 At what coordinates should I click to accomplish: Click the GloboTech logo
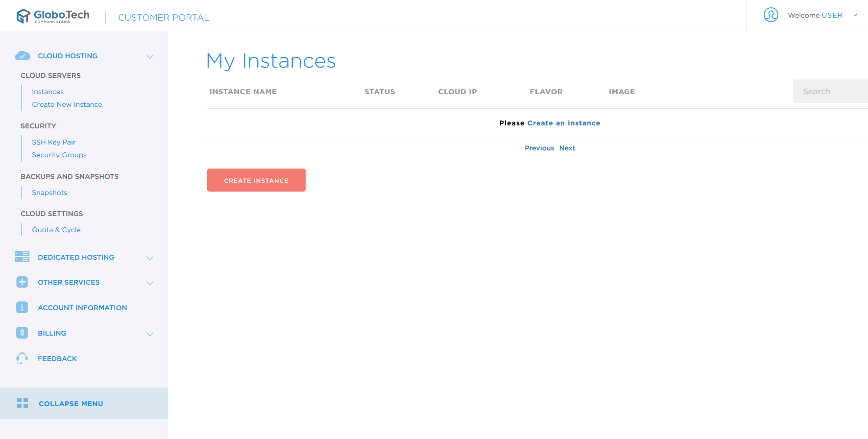point(53,16)
